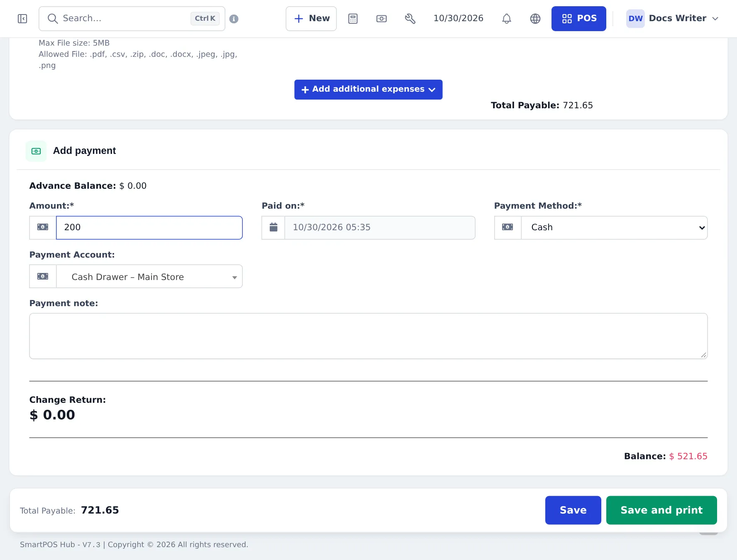Image resolution: width=737 pixels, height=560 pixels.
Task: Click the Add payment section money icon
Action: tap(36, 151)
